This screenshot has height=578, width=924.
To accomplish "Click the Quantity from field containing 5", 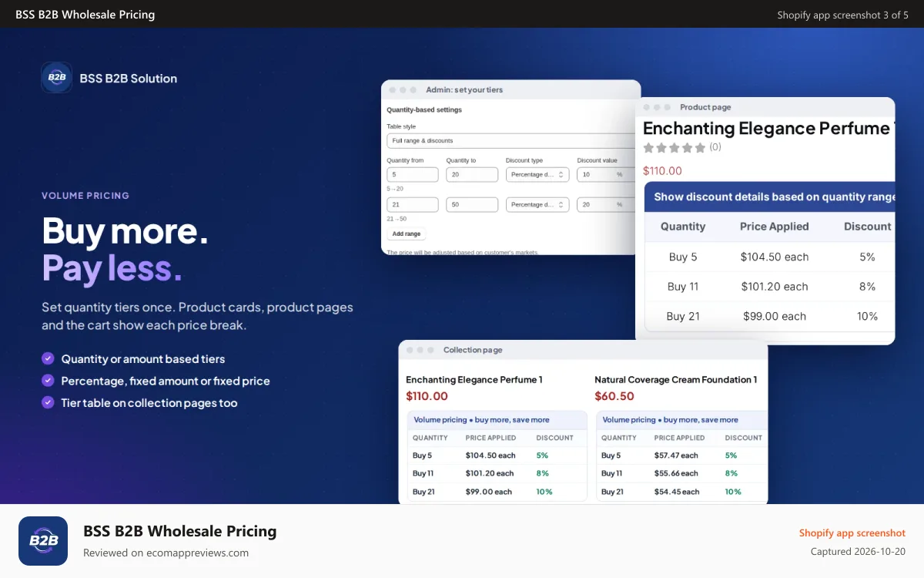I will pos(413,175).
